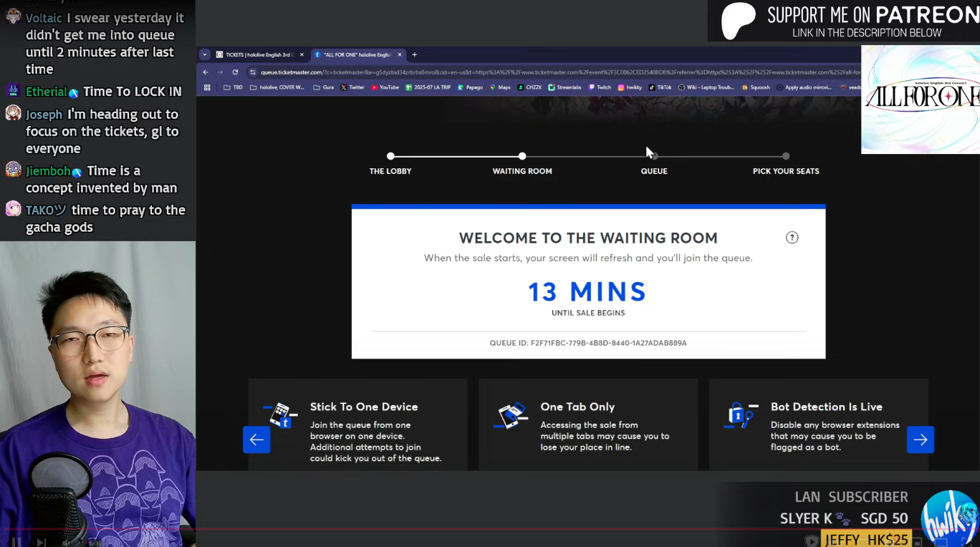Pause the video with the player button
The height and width of the screenshot is (547, 980).
coord(16,542)
